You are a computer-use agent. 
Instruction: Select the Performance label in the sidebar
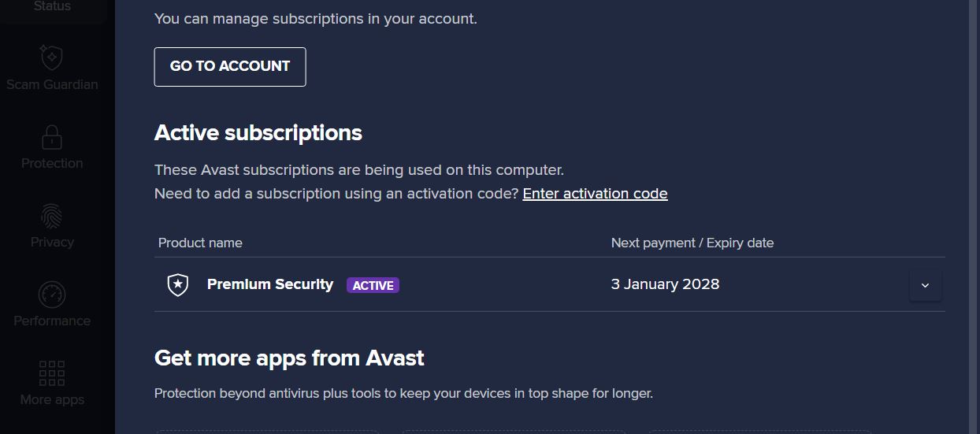[52, 321]
